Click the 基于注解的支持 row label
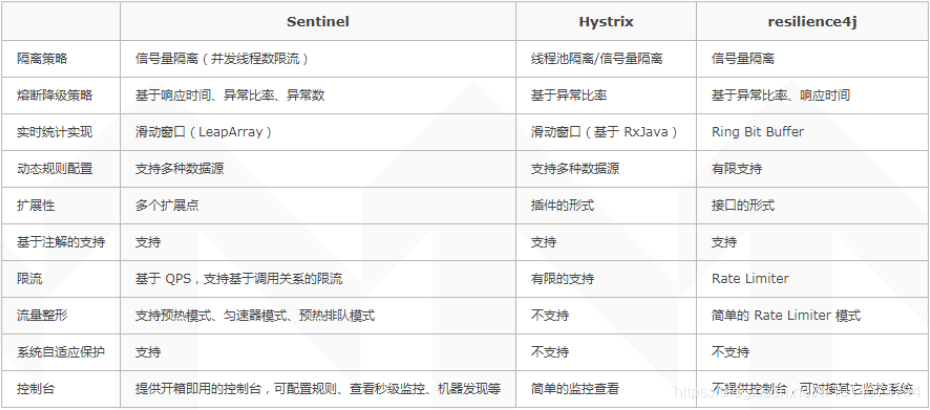 [61, 242]
